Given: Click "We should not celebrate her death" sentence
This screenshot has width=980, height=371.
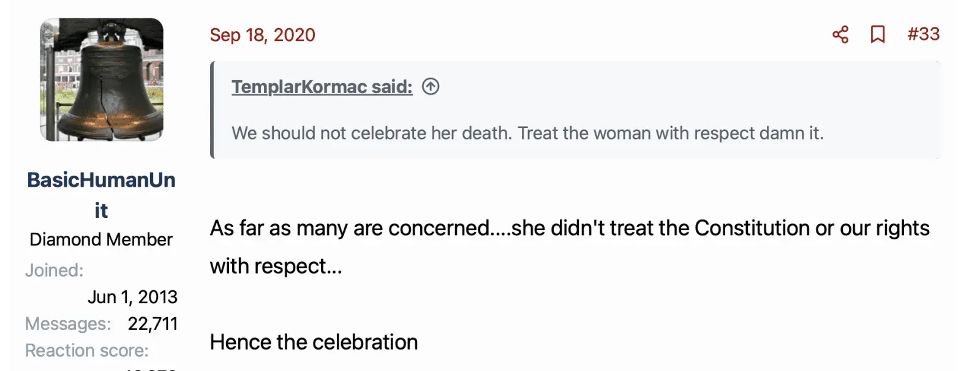Looking at the screenshot, I should (371, 133).
